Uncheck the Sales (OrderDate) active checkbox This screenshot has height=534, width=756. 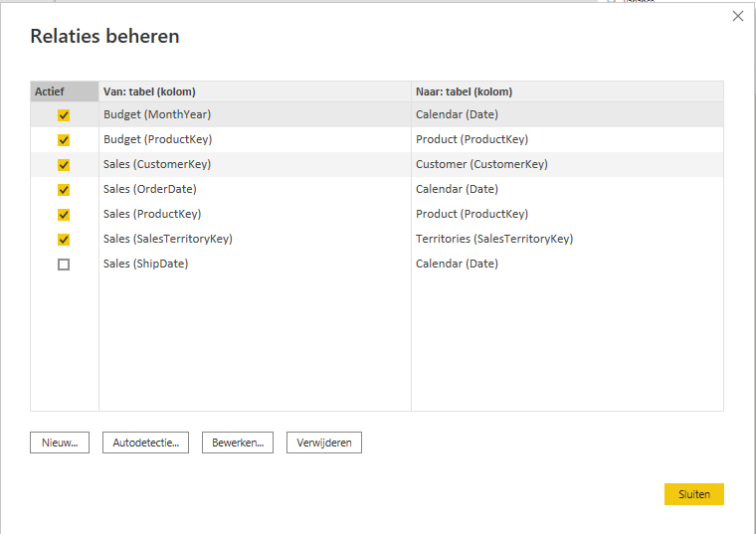(x=64, y=190)
